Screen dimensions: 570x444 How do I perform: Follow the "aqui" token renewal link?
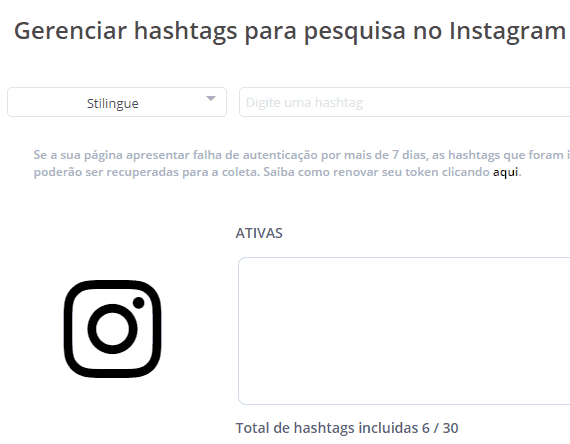505,172
